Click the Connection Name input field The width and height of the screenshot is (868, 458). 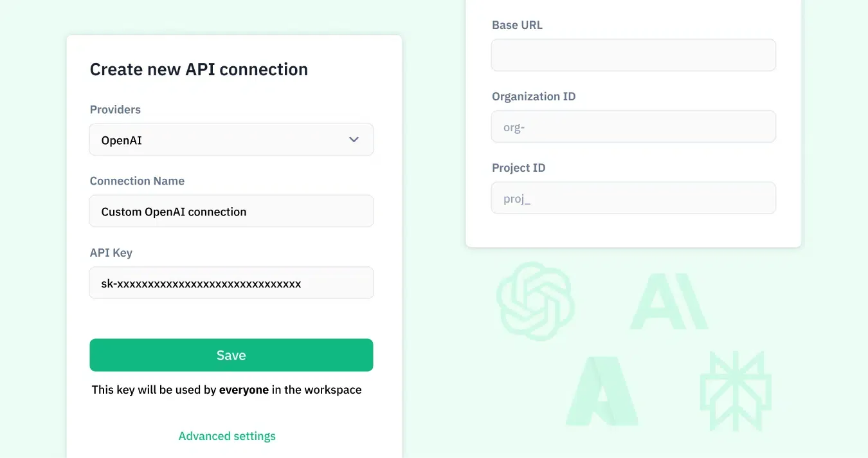pyautogui.click(x=231, y=210)
